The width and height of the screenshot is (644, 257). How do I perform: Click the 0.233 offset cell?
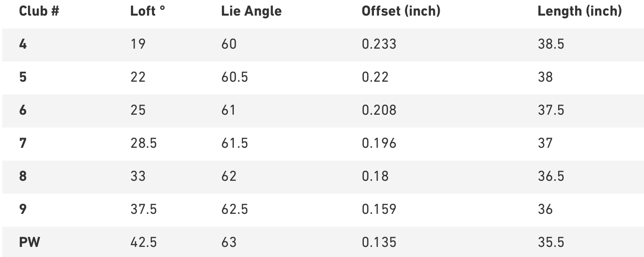[379, 44]
